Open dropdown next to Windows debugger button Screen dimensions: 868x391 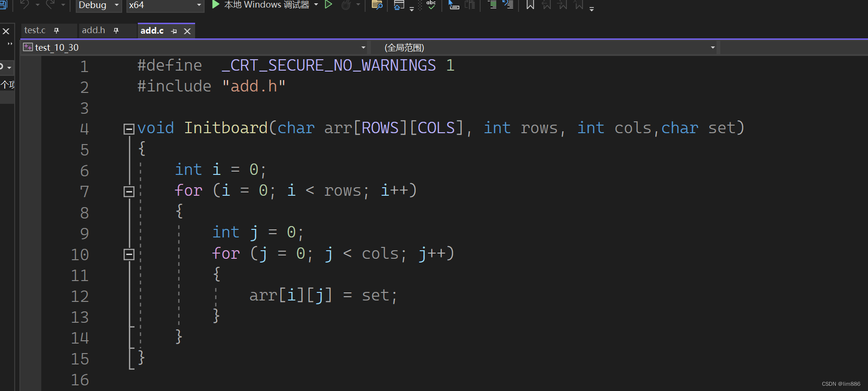316,5
